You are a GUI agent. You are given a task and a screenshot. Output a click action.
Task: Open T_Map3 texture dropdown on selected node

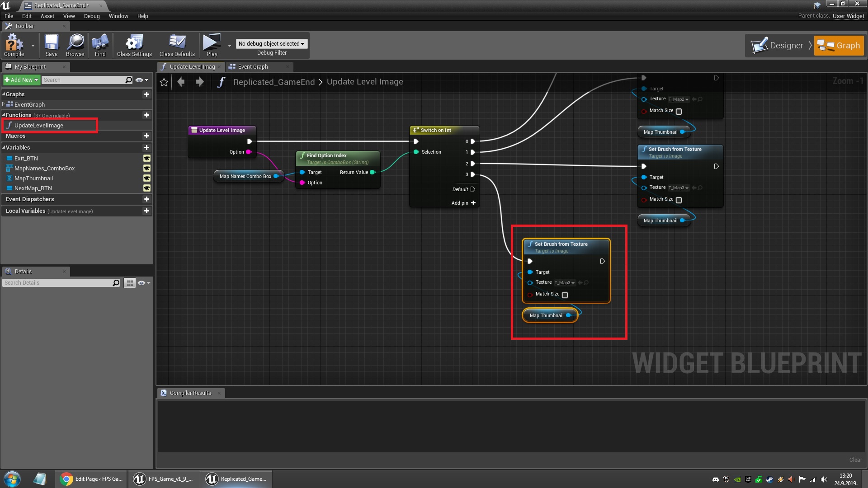(565, 283)
